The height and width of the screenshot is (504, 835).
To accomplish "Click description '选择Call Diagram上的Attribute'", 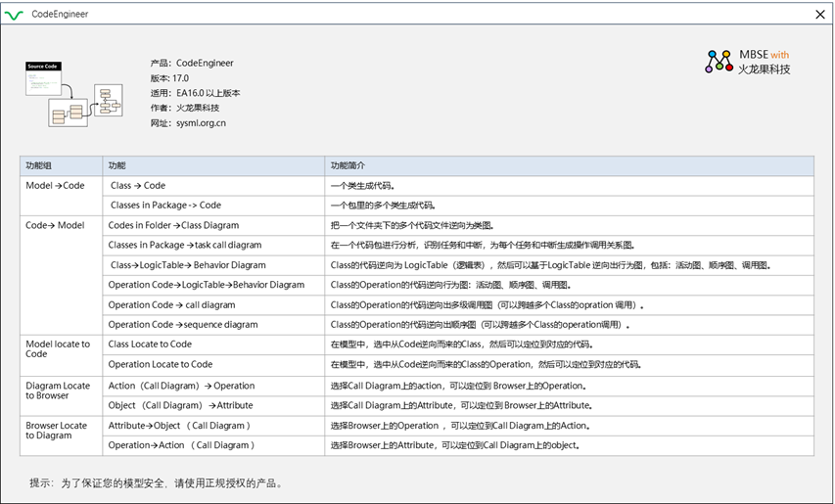I will click(462, 405).
